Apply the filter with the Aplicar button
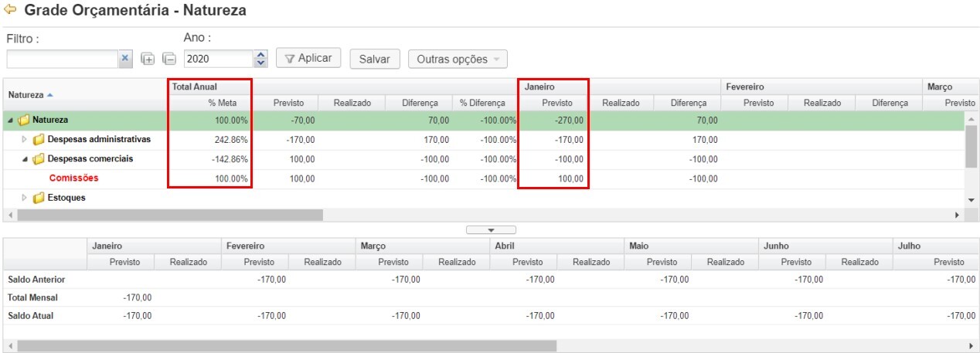 (x=308, y=59)
